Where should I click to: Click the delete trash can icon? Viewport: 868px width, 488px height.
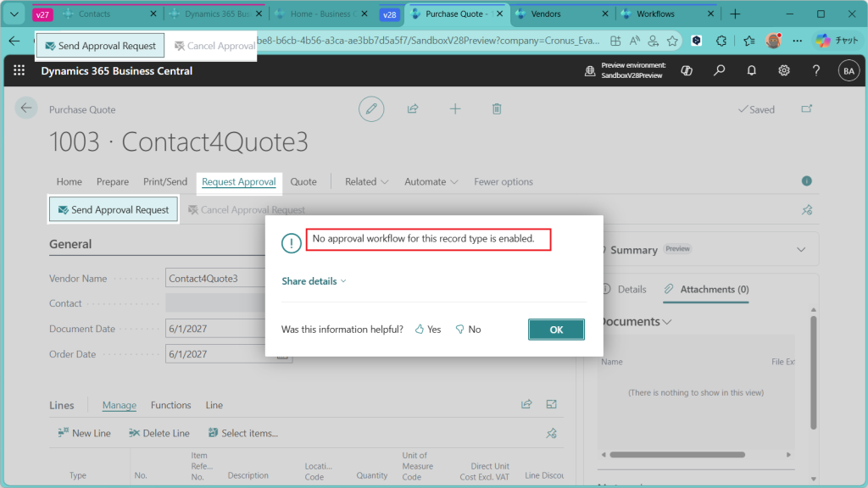(x=498, y=108)
